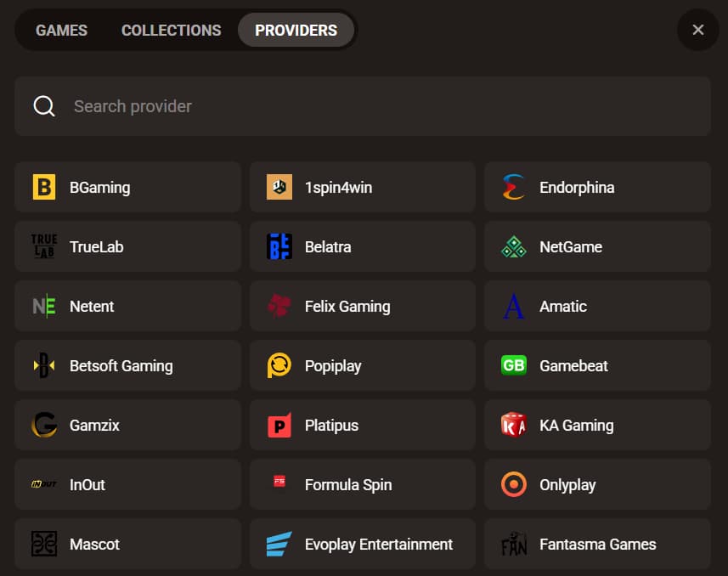Click the Endorphina E logo icon

(x=513, y=187)
